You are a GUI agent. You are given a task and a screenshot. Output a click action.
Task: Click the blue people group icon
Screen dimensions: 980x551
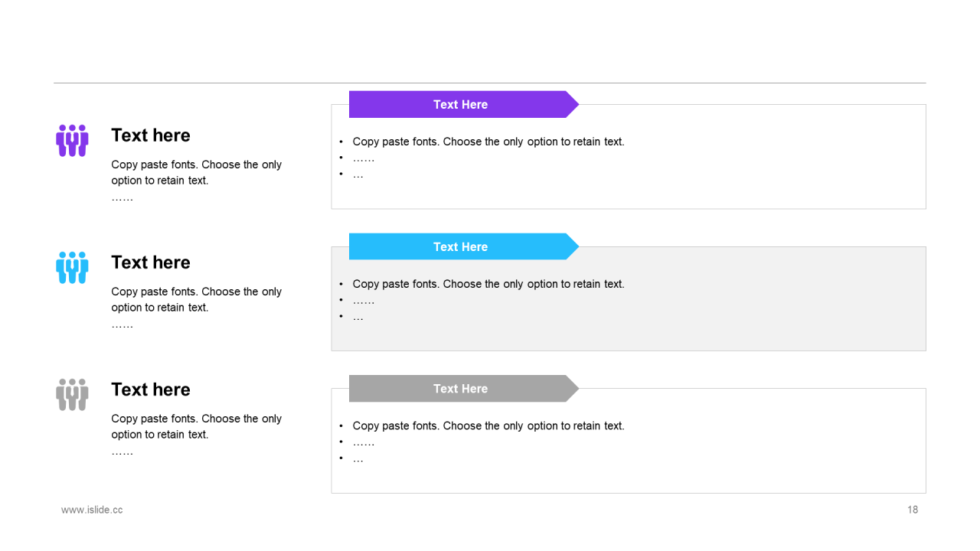pos(72,268)
